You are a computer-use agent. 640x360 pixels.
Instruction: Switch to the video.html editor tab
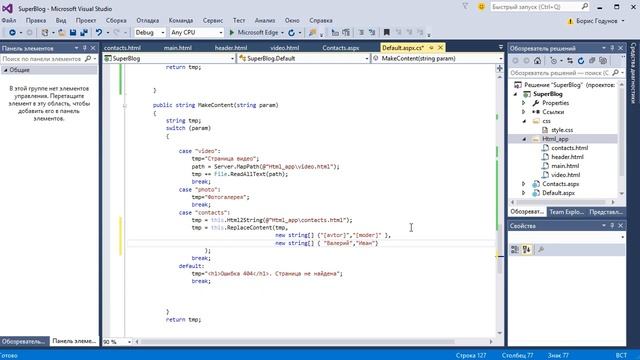[284, 48]
